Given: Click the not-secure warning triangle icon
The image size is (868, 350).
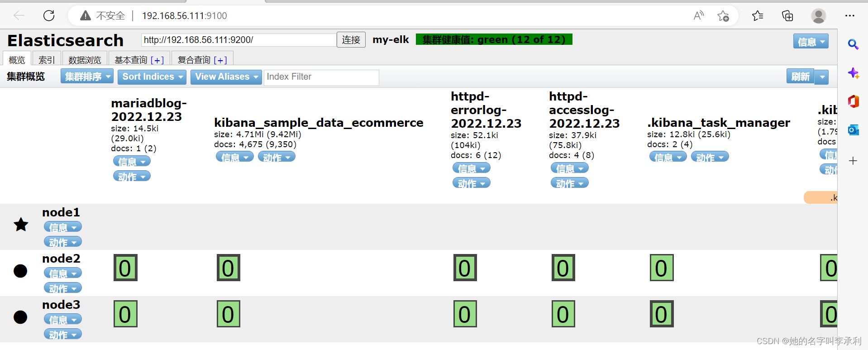Looking at the screenshot, I should point(85,16).
